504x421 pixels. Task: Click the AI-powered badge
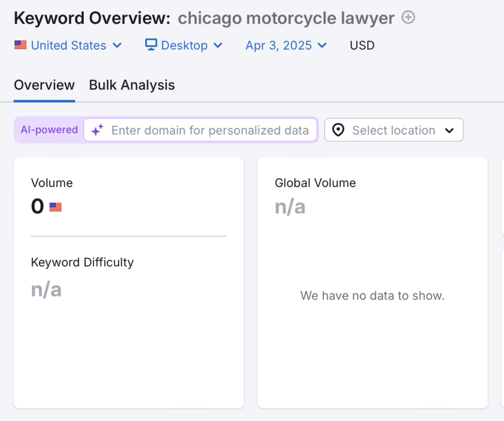(49, 130)
